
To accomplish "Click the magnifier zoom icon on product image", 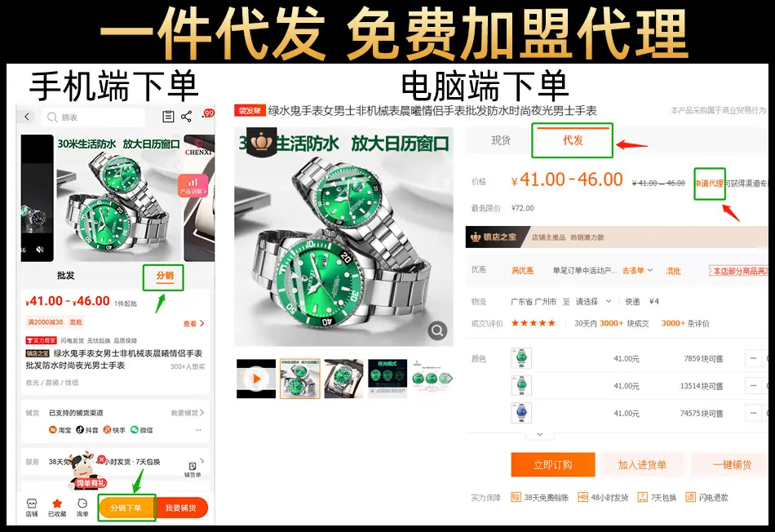I will pyautogui.click(x=437, y=330).
